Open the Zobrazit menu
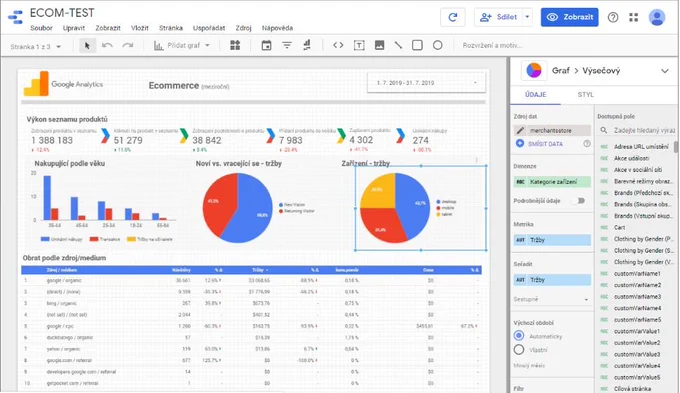Viewport: 680px width, 393px height. tap(108, 28)
